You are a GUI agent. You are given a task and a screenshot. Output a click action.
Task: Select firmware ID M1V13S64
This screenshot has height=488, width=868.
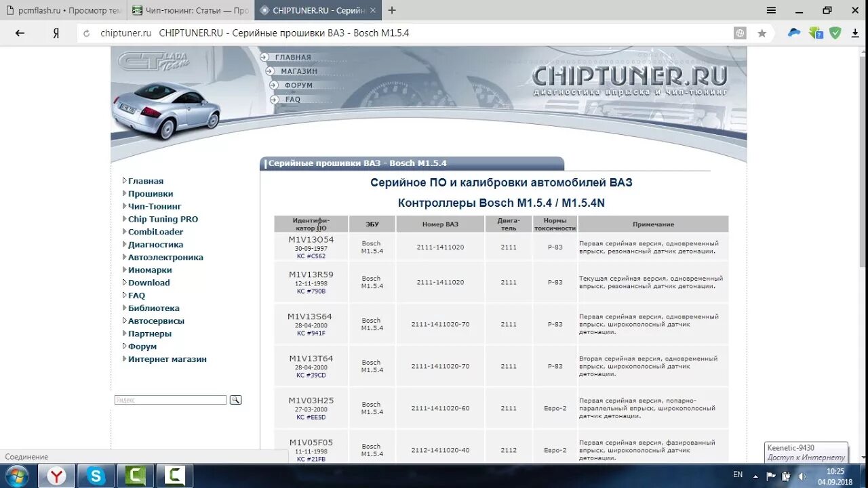[x=310, y=317]
